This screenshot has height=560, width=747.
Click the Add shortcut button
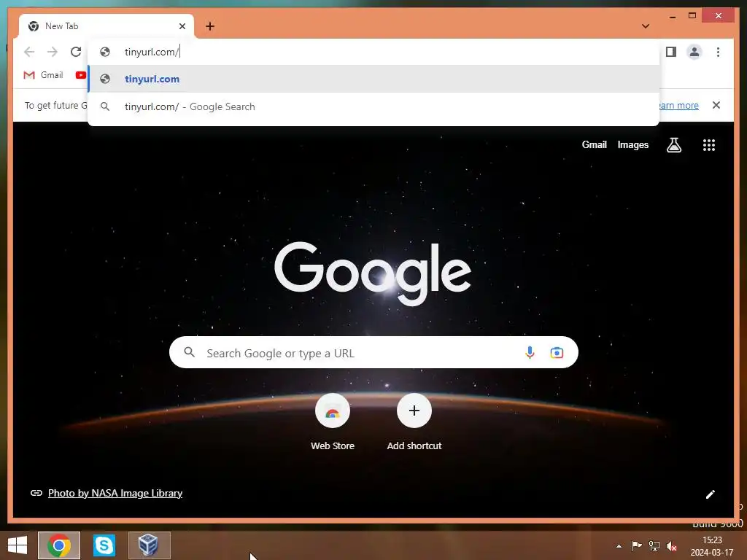pyautogui.click(x=414, y=422)
